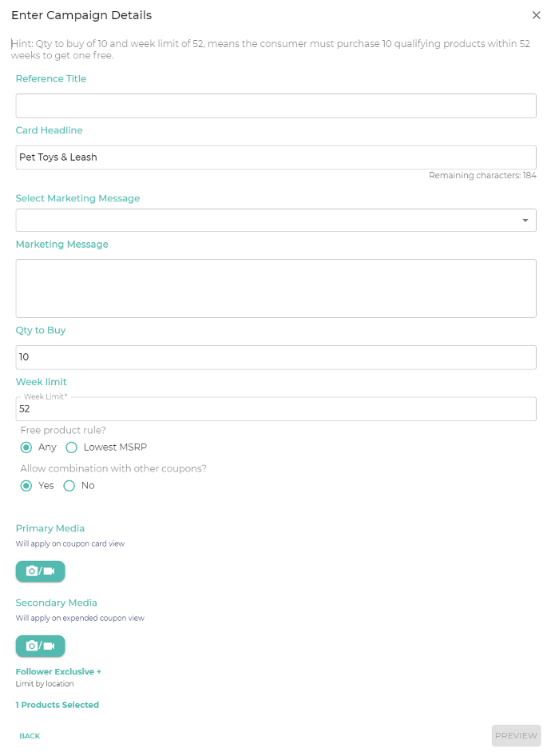The width and height of the screenshot is (551, 756).
Task: Click the PREVIEW button
Action: pos(516,736)
